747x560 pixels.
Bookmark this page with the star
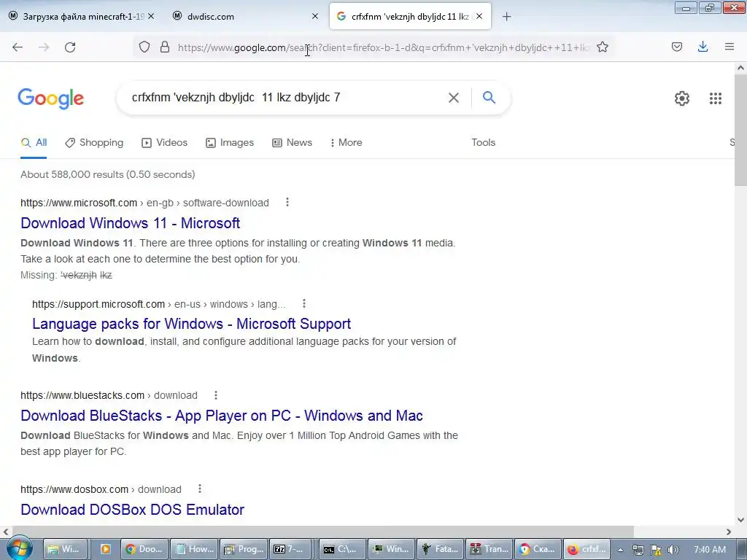(x=602, y=47)
